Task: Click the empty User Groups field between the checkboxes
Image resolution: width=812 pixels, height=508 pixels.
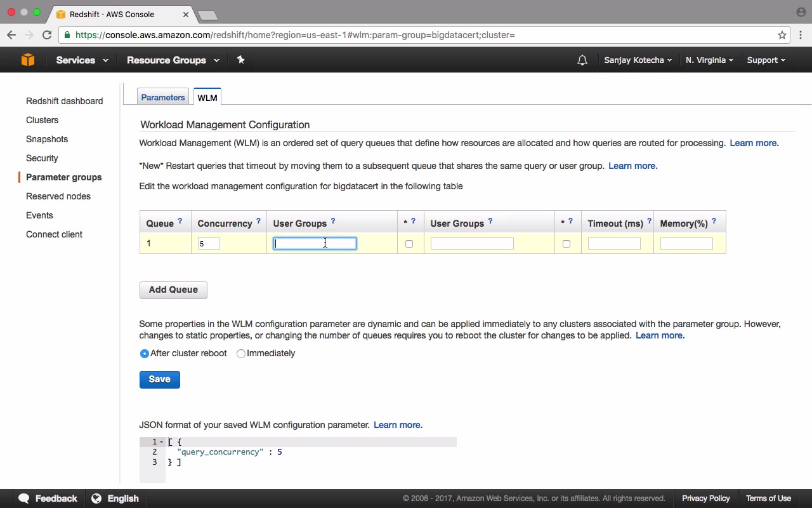Action: (472, 244)
